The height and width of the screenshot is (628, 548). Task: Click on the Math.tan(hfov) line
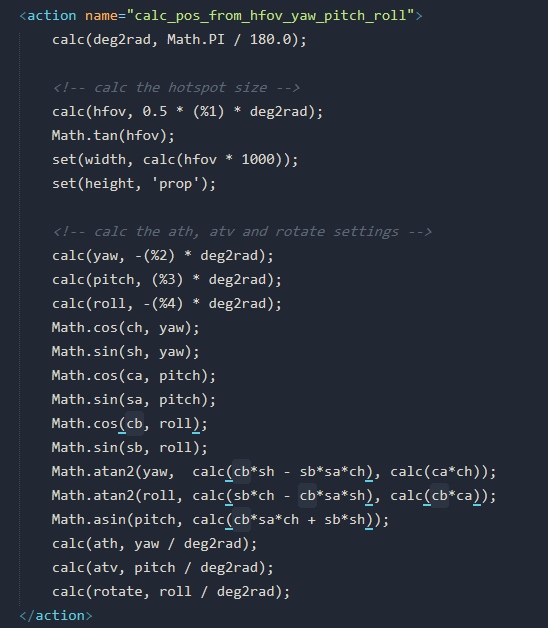[x=113, y=136]
